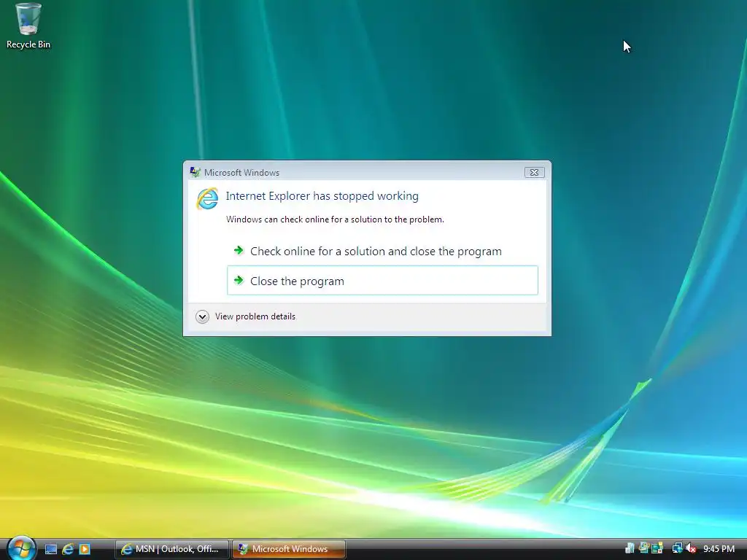This screenshot has width=747, height=560.
Task: Click the heading Internet Explorer has stopped working
Action: pos(322,196)
